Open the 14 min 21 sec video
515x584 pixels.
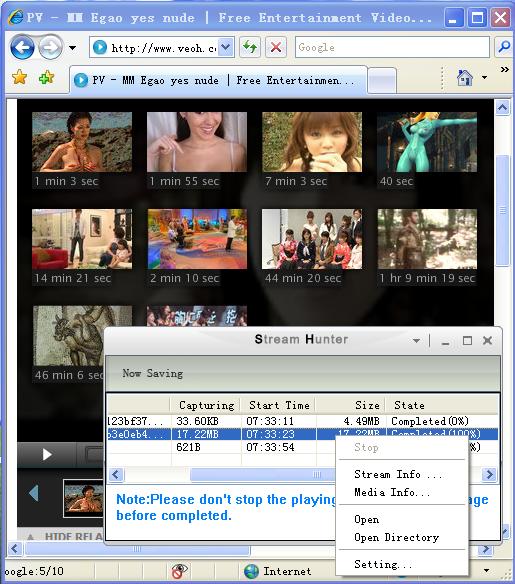(x=82, y=239)
